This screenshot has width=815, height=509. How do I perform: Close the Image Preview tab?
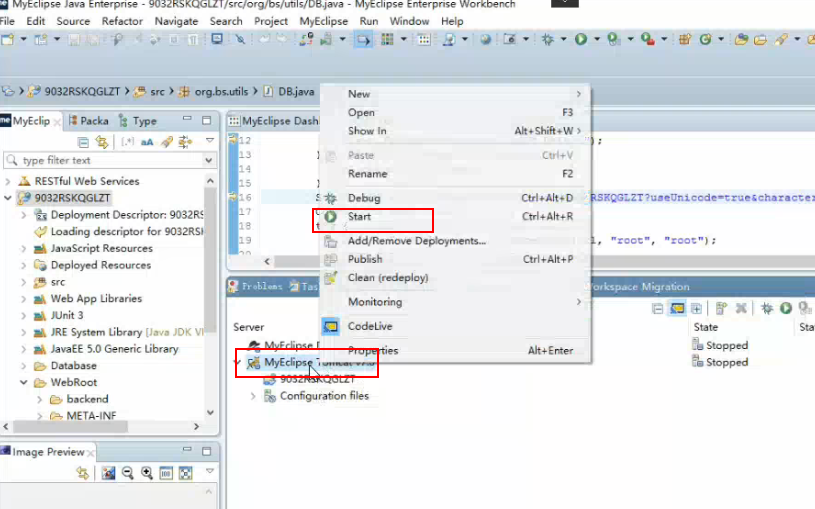point(91,453)
